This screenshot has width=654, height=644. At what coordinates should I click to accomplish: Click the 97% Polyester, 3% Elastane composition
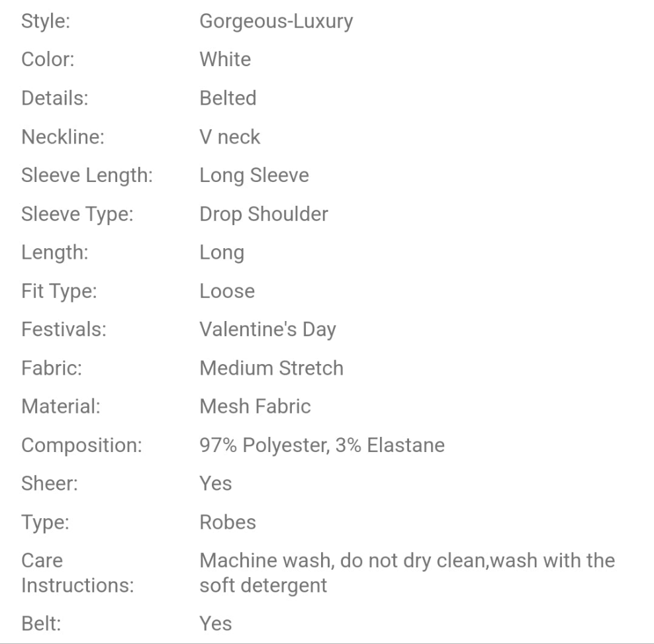click(322, 445)
